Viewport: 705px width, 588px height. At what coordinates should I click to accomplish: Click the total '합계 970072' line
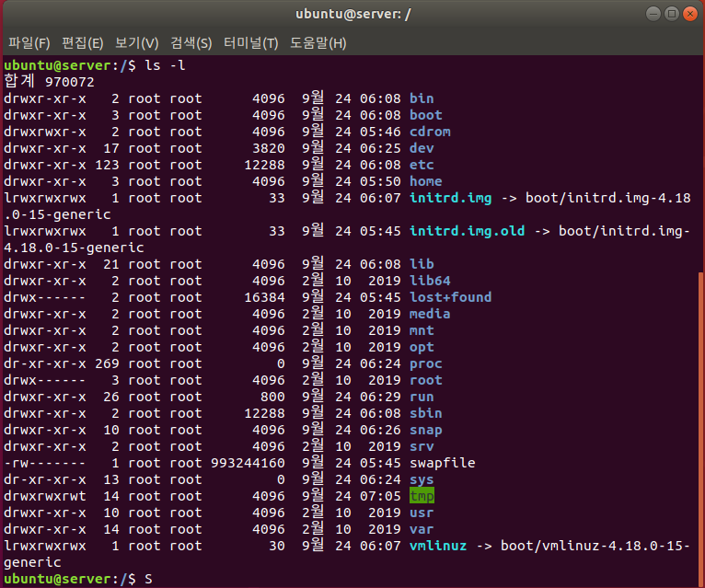point(49,81)
